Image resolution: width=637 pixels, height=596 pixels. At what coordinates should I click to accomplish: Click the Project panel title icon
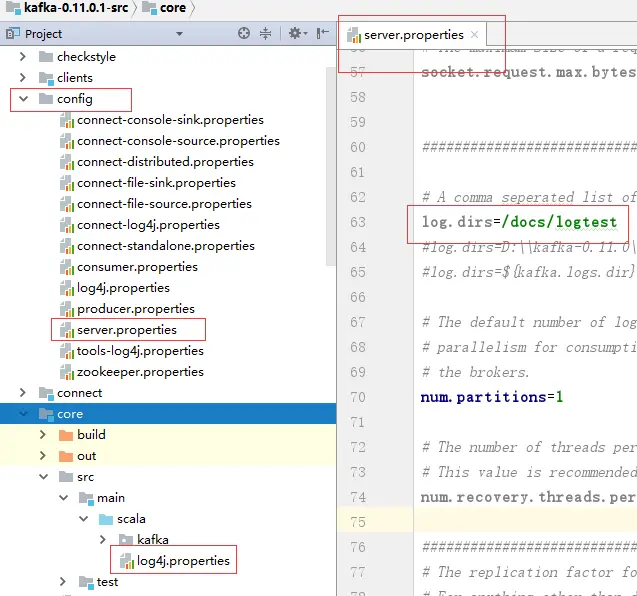pos(13,33)
